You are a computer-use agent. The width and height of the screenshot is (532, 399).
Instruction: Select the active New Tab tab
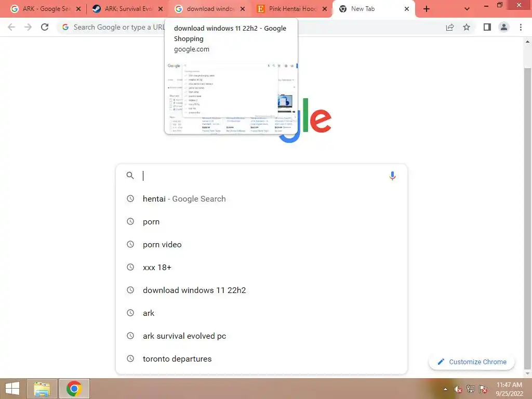pos(373,9)
